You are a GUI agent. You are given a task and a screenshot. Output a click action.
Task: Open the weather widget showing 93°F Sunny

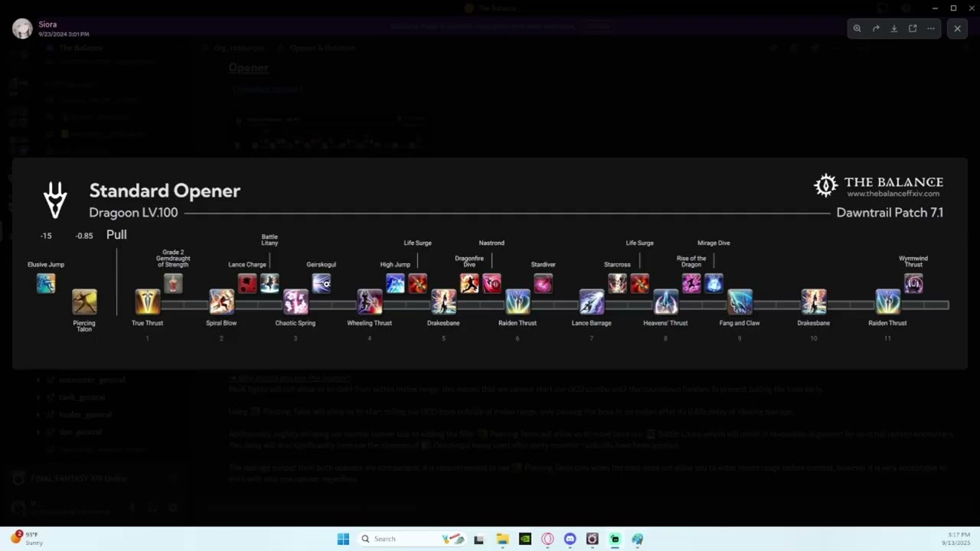pyautogui.click(x=28, y=538)
